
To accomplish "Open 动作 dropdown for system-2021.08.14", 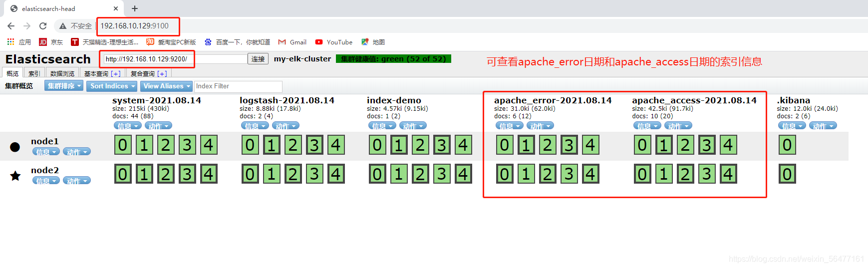I will point(159,126).
